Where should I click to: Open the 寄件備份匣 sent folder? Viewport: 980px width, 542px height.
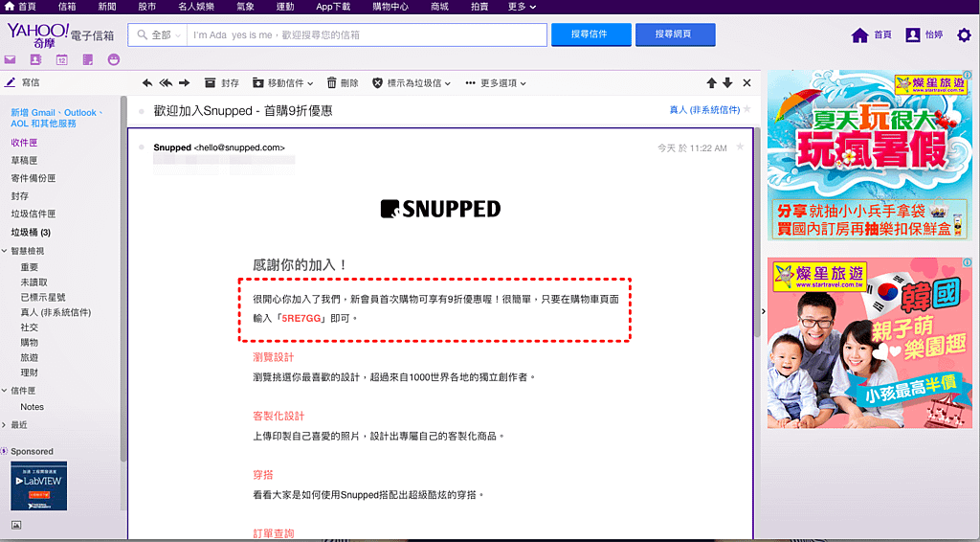tap(33, 178)
